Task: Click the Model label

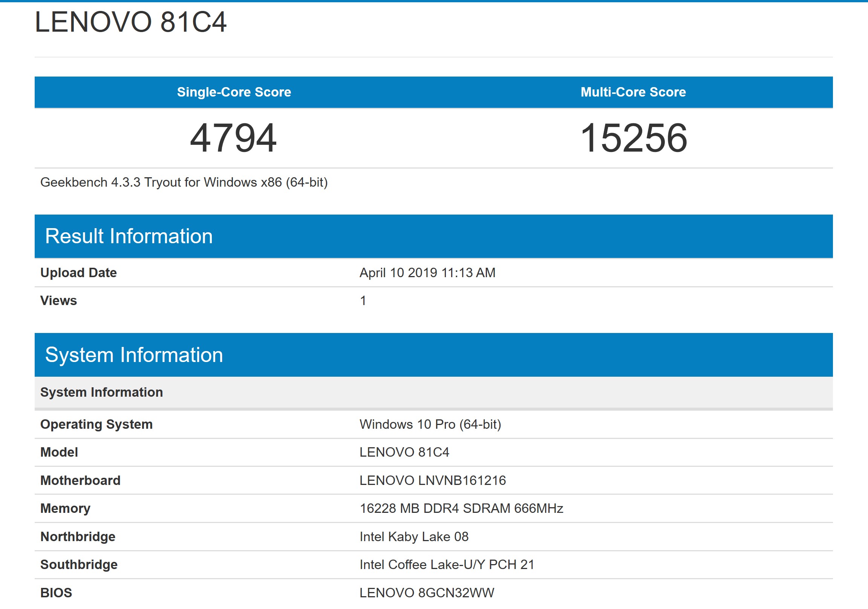Action: [x=59, y=453]
